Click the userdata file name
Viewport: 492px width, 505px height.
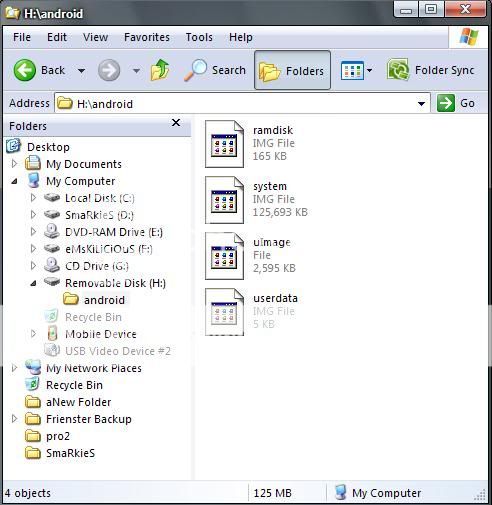(275, 298)
